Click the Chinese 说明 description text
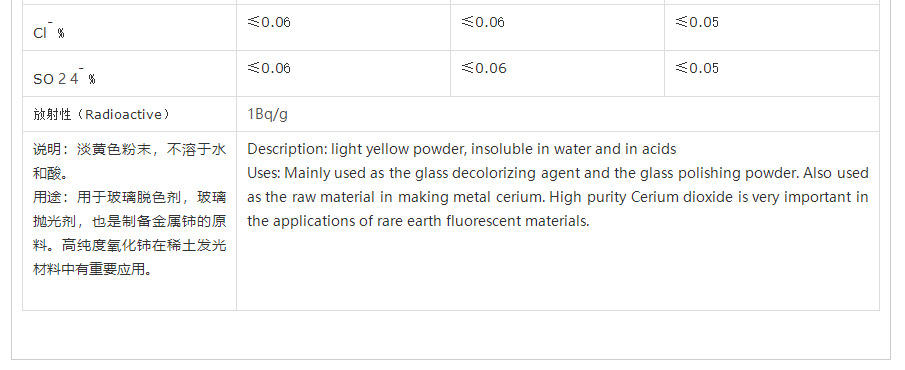 pyautogui.click(x=129, y=162)
